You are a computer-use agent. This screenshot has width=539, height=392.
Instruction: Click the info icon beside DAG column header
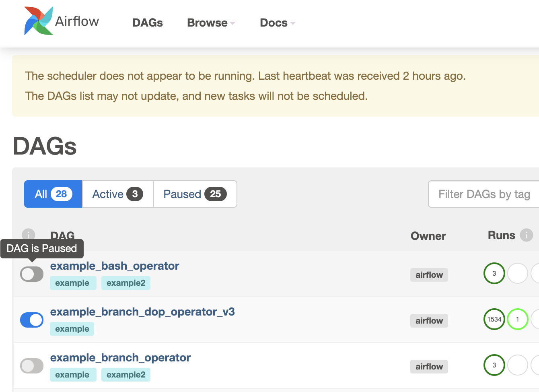tap(28, 235)
